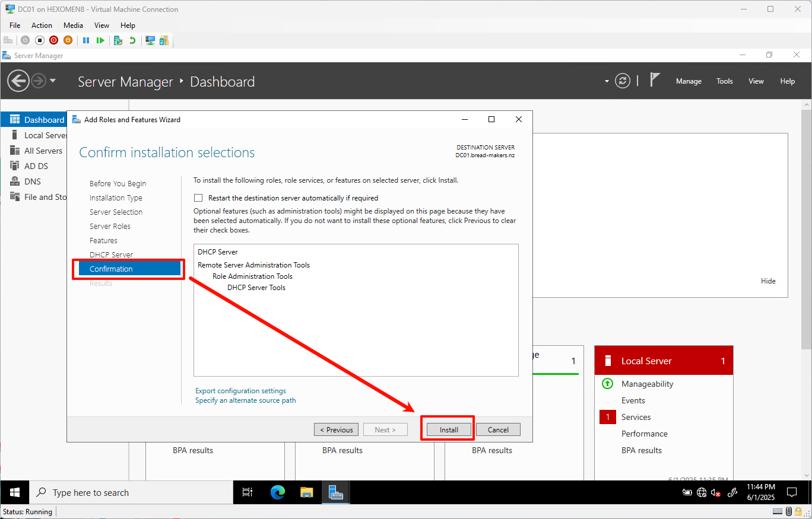Open Services alert in the Local Server tile
The height and width of the screenshot is (519, 812).
(x=636, y=417)
